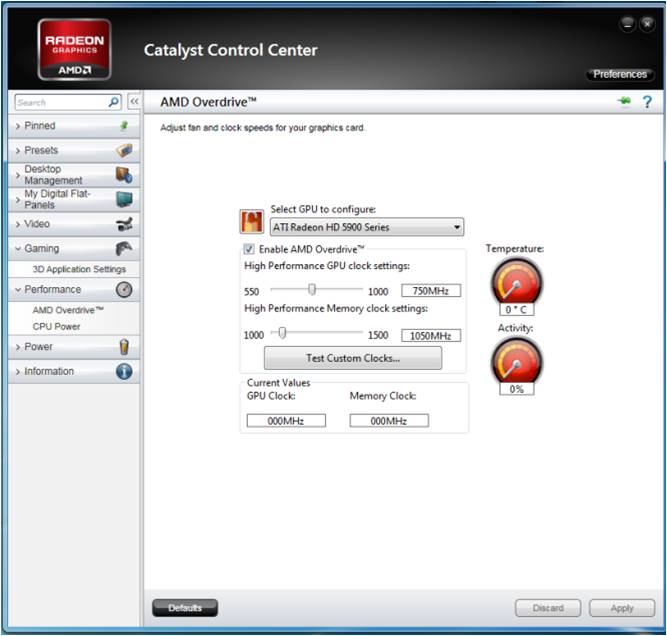Open CPU Power page
This screenshot has width=667, height=636.
(56, 326)
